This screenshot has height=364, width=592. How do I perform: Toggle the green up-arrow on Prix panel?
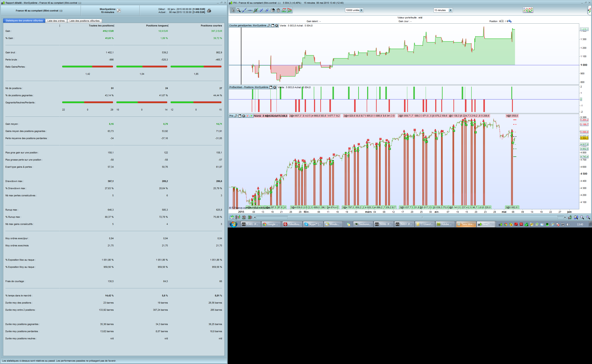pyautogui.click(x=251, y=116)
